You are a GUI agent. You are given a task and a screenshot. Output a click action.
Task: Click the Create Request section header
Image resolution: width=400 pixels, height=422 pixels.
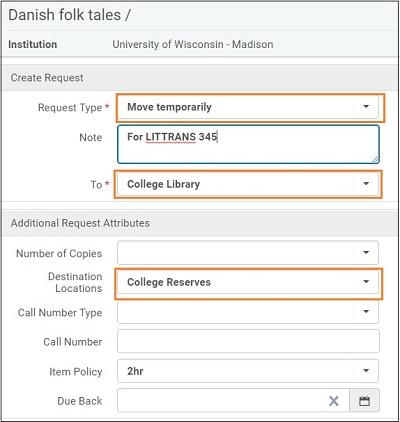coord(47,78)
